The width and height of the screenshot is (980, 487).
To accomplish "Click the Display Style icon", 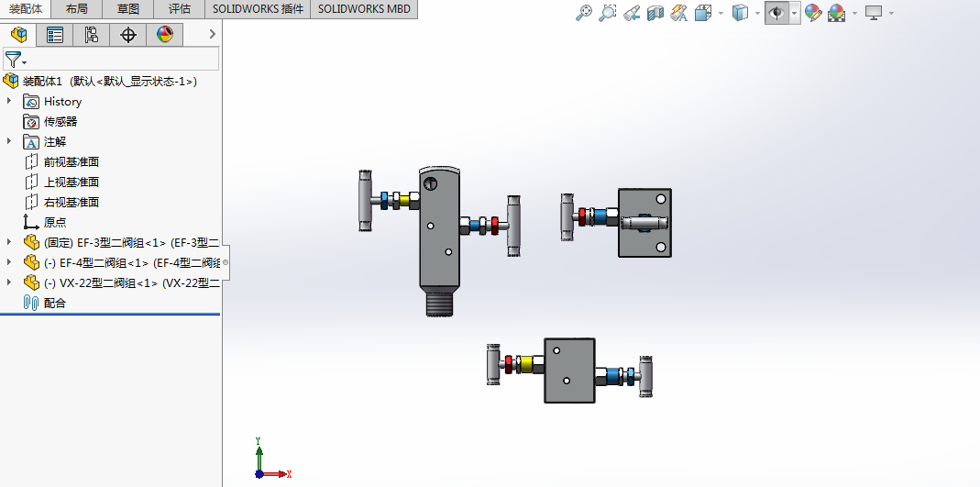I will point(740,13).
